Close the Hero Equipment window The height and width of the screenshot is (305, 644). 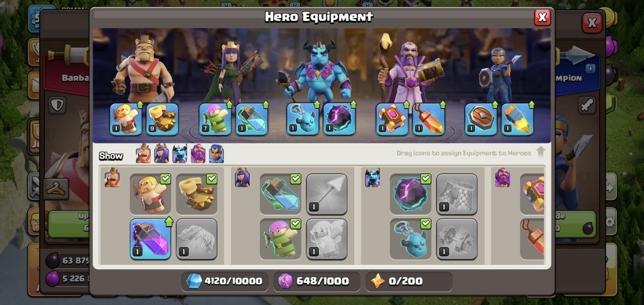[542, 18]
